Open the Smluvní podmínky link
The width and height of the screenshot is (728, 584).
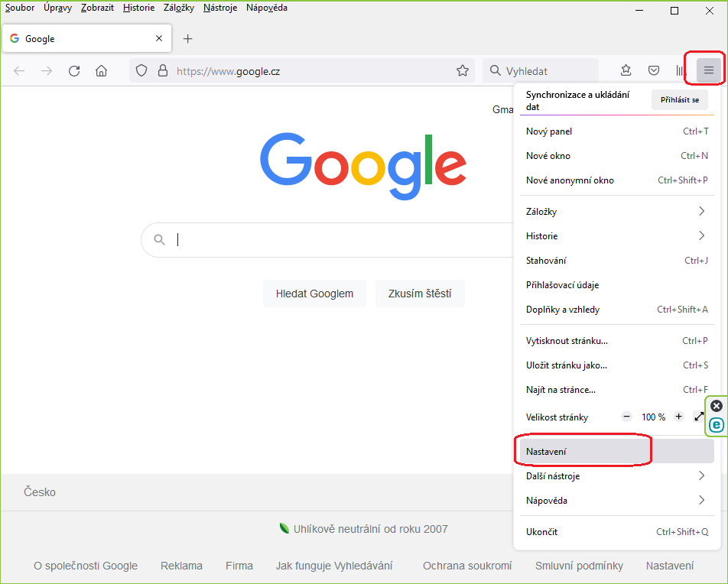[x=579, y=566]
